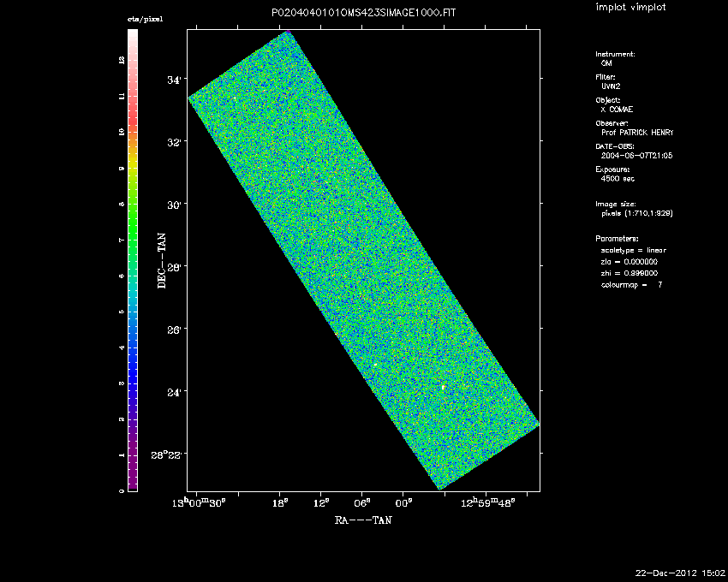Click the 'zhi = 0.999000' parameter
The image size is (728, 582).
click(x=630, y=273)
